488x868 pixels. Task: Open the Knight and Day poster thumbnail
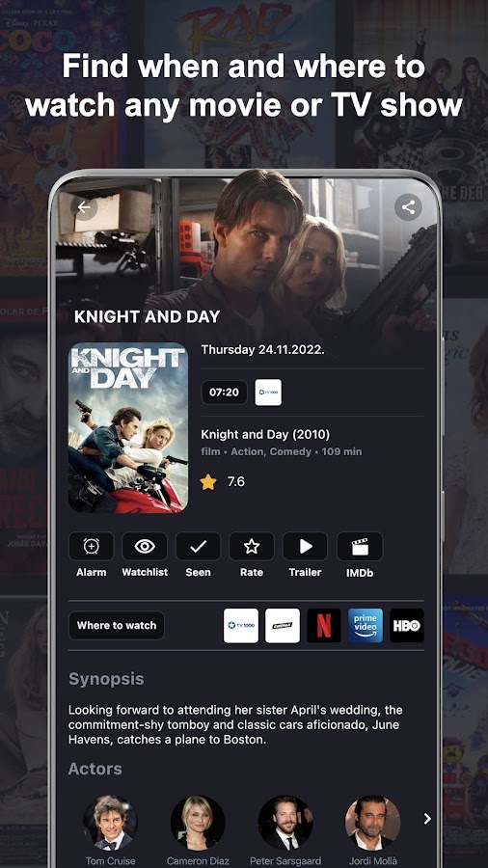tap(128, 427)
